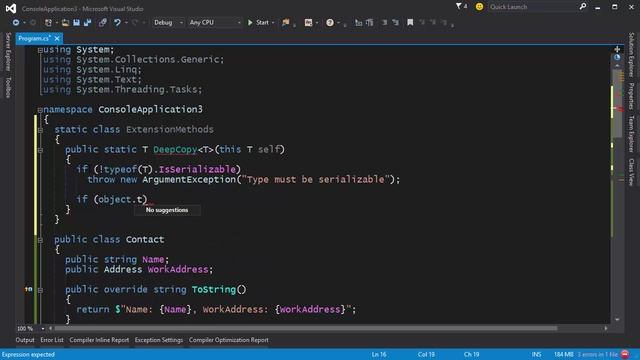640x360 pixels.
Task: Click the uncomment selected lines icon
Action: click(x=396, y=22)
